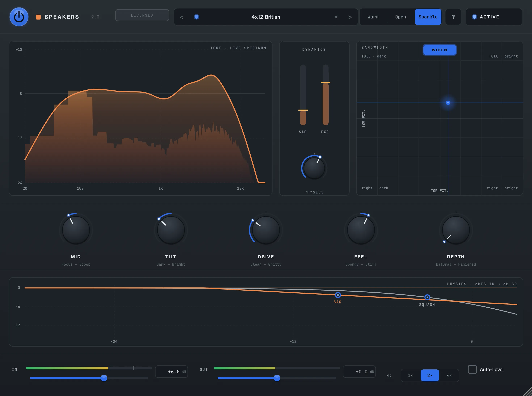The width and height of the screenshot is (532, 396).
Task: Click the orange Speakers logo square
Action: coord(38,17)
